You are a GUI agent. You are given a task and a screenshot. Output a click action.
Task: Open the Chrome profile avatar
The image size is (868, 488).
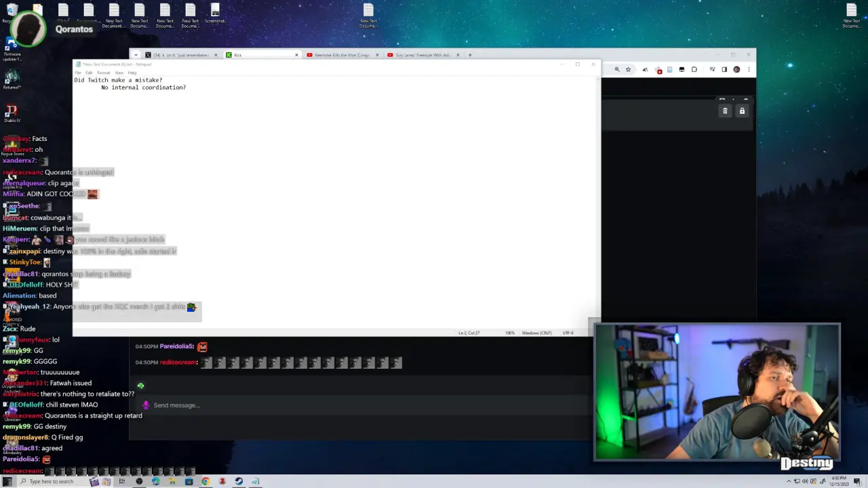point(736,69)
